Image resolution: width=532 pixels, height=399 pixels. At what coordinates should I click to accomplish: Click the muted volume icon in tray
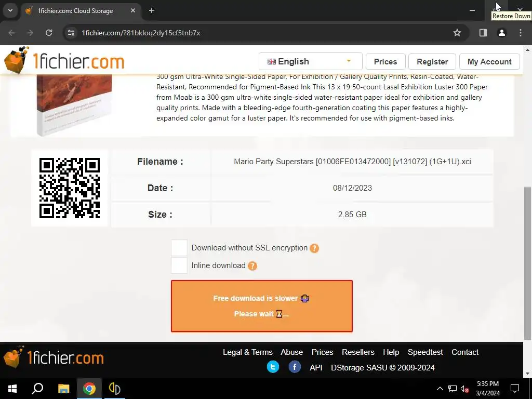[x=465, y=389]
